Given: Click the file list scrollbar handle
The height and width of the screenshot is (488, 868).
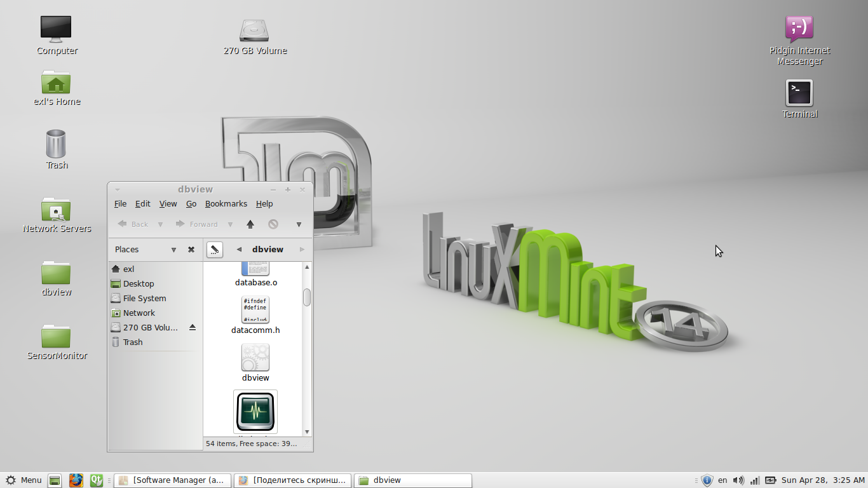Looking at the screenshot, I should click(307, 297).
